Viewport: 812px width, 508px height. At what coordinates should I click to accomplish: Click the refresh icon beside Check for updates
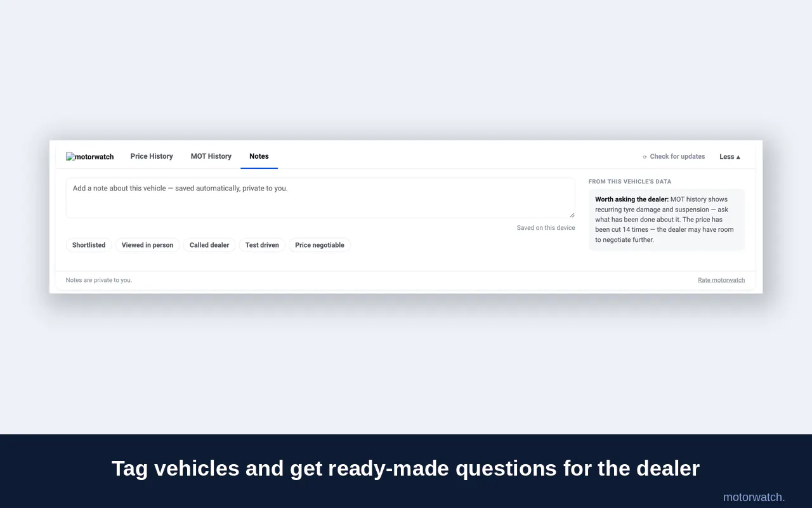point(645,157)
